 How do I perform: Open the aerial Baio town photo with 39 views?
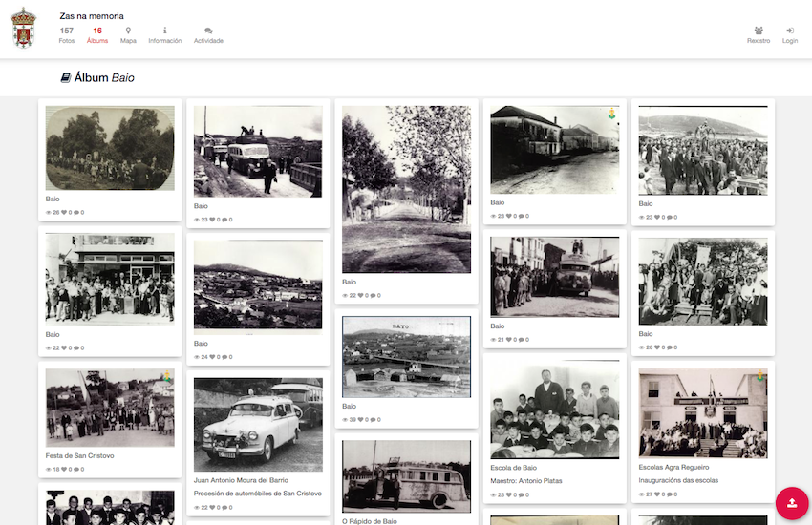pyautogui.click(x=406, y=356)
